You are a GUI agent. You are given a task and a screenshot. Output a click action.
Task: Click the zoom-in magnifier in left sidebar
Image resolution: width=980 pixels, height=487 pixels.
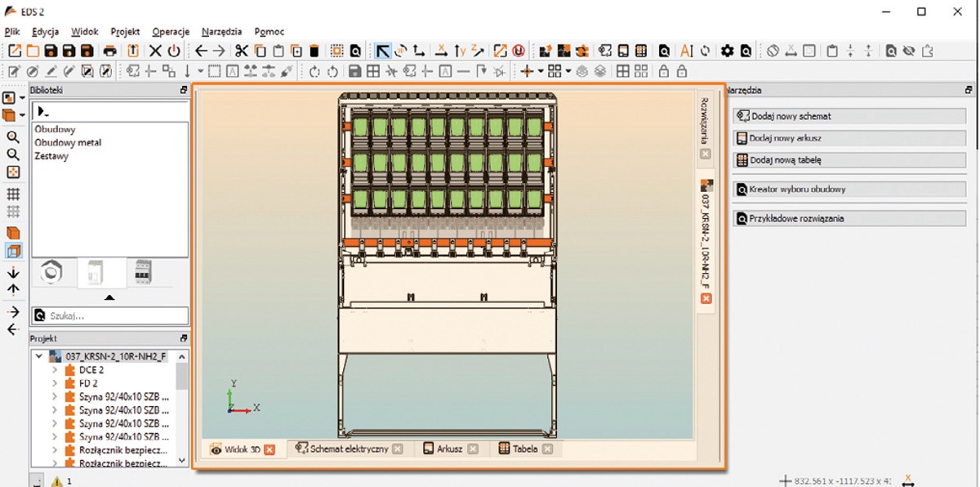13,137
